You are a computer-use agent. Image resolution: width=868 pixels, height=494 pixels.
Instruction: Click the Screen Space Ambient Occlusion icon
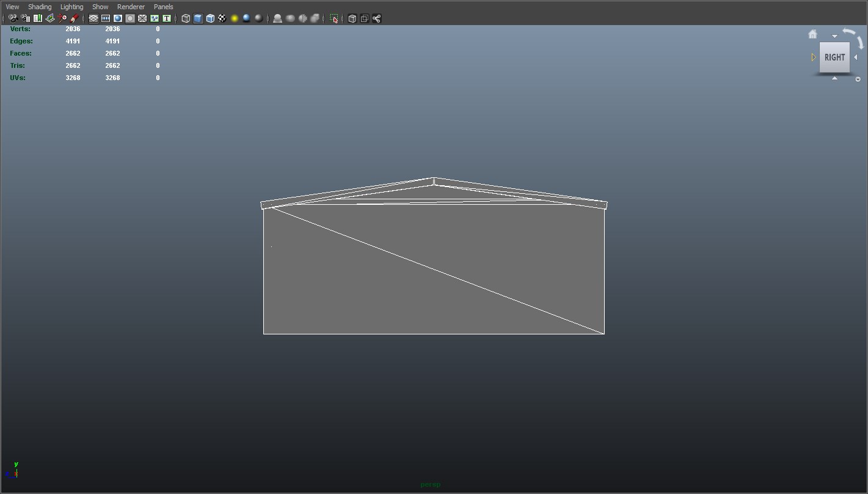(277, 18)
